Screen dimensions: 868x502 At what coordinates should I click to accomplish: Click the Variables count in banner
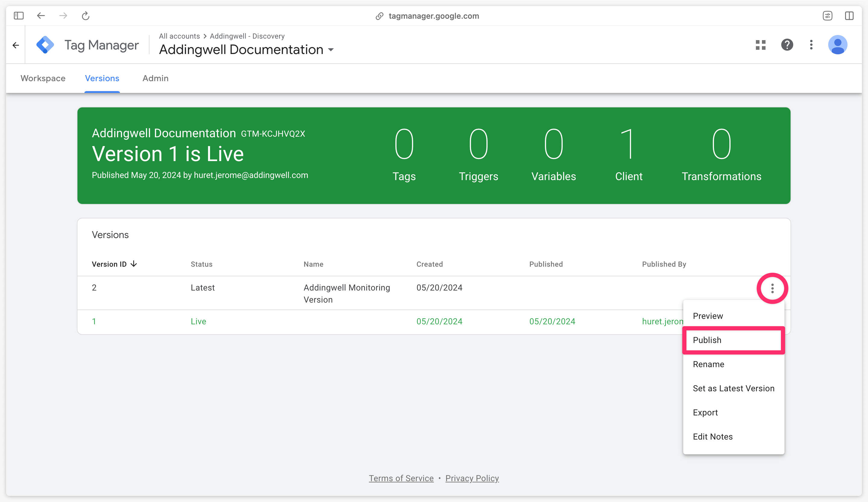click(554, 144)
